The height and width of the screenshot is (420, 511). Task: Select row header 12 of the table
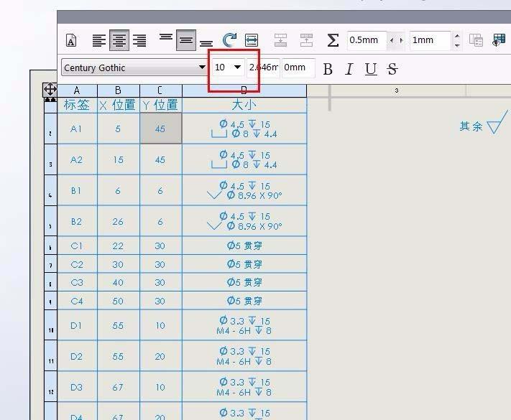tap(50, 387)
